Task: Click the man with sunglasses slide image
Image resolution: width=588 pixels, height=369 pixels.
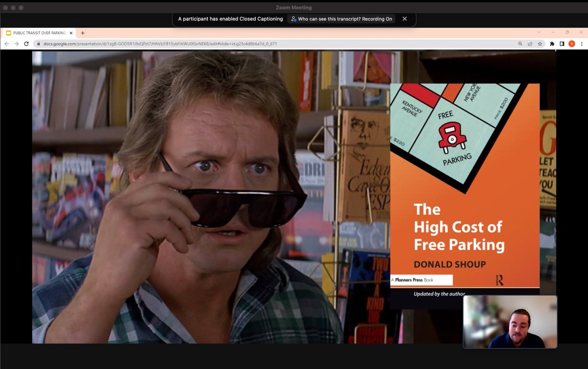Action: pyautogui.click(x=211, y=197)
